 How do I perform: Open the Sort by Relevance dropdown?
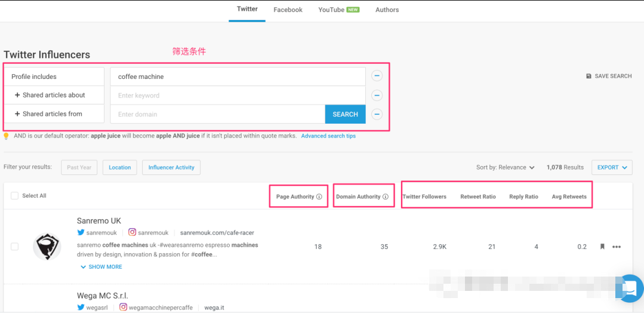(x=505, y=168)
